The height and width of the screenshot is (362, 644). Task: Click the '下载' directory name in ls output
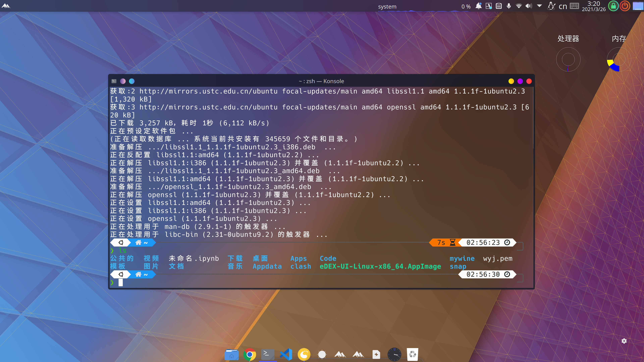coord(235,258)
